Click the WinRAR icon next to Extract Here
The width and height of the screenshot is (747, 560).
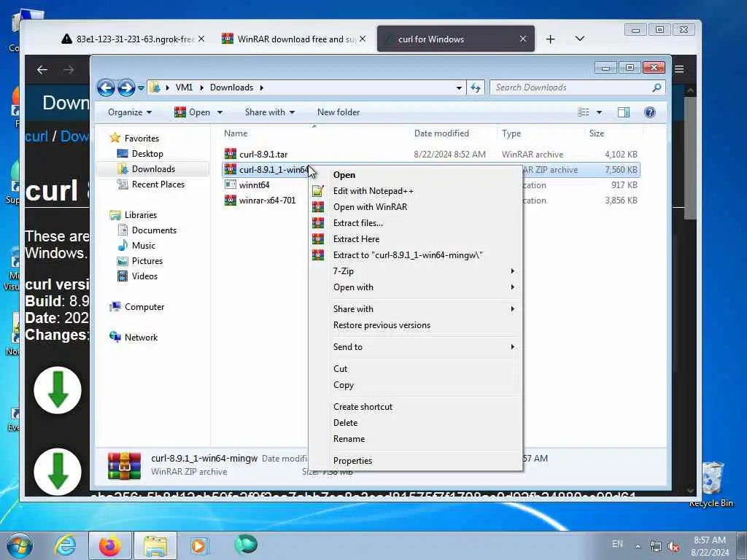pyautogui.click(x=318, y=239)
